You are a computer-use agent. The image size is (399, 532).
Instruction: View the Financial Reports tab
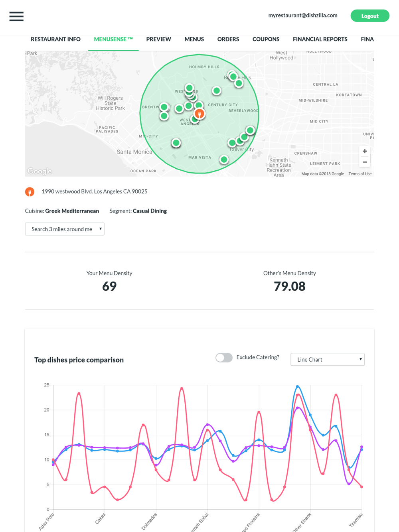coord(320,39)
